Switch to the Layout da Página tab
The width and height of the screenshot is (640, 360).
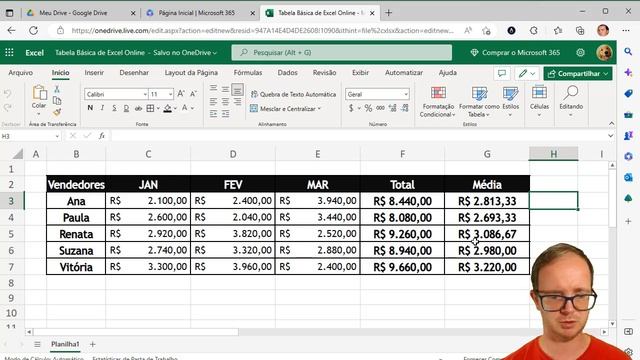191,73
